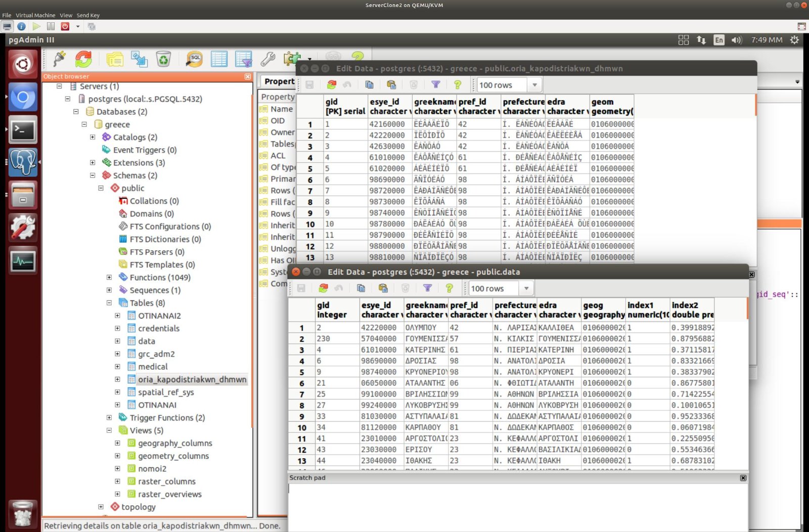
Task: Click the help question mark in the public.data toolbar
Action: pos(449,288)
